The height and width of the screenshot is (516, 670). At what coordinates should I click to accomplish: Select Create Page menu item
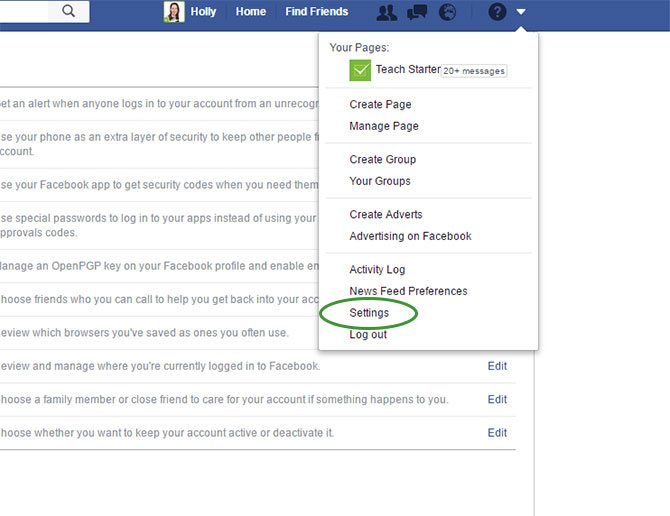pyautogui.click(x=380, y=104)
